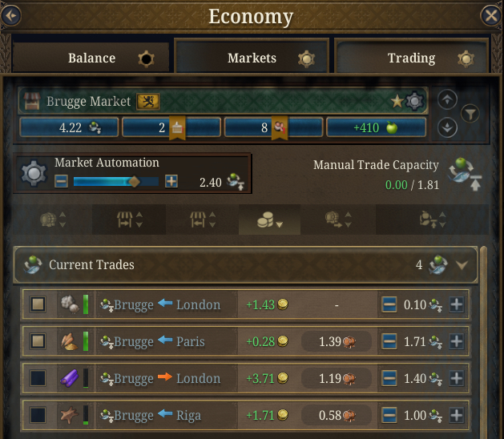This screenshot has width=504, height=439.
Task: Toggle checkbox for Brugge–Riga trade
Action: point(38,415)
